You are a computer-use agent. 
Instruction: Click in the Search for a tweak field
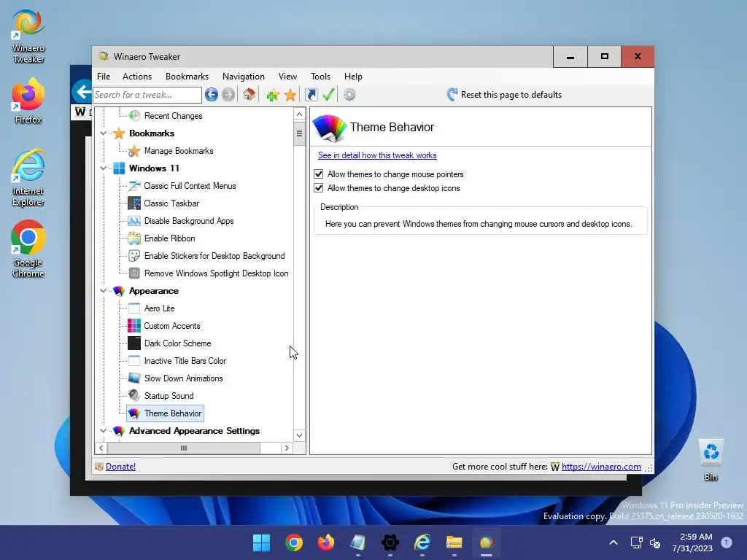point(147,95)
